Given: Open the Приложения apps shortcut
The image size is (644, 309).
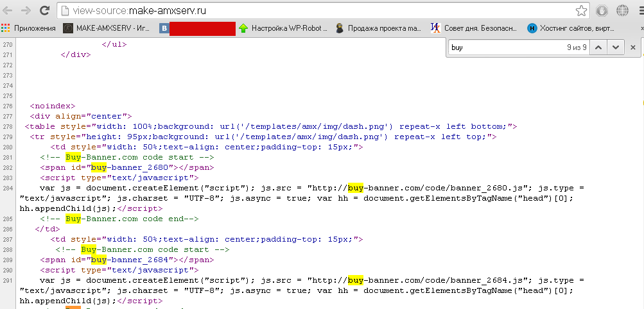Looking at the screenshot, I should coord(28,28).
